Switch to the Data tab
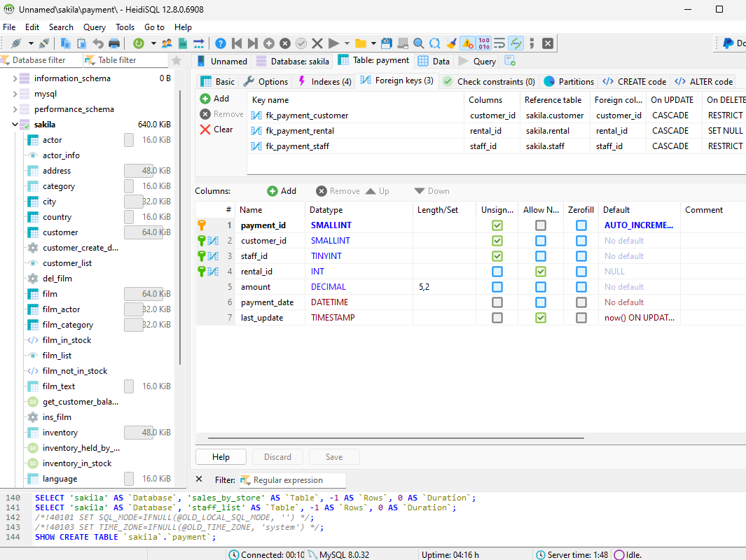This screenshot has width=746, height=560. coord(434,62)
